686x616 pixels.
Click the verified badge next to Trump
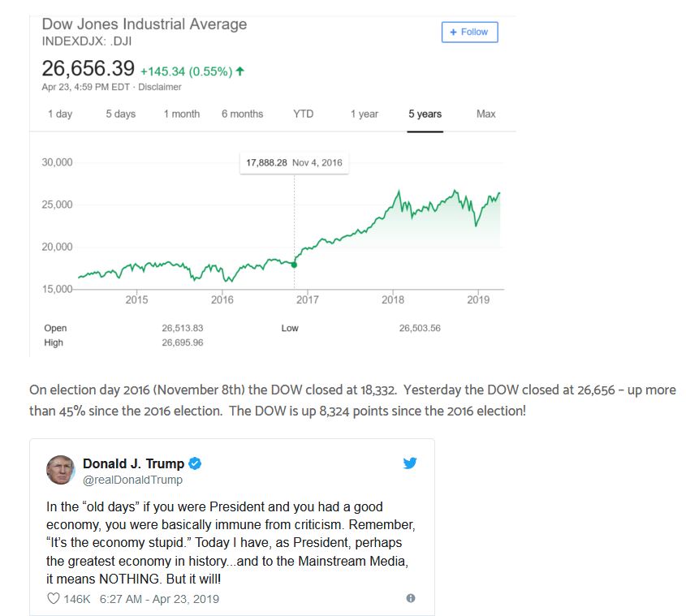[195, 463]
